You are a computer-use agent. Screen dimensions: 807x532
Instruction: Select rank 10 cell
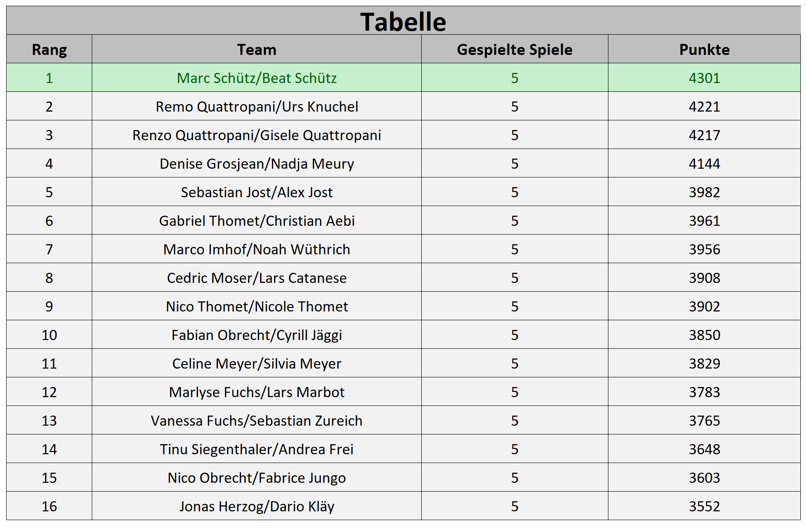point(49,335)
